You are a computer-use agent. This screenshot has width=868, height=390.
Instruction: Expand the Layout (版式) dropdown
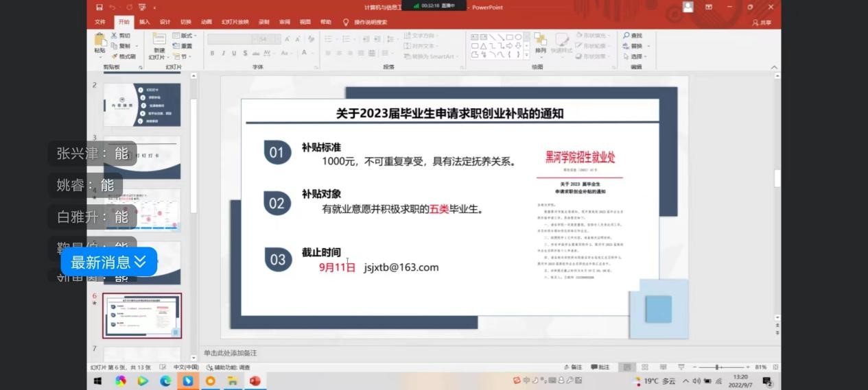pyautogui.click(x=187, y=36)
